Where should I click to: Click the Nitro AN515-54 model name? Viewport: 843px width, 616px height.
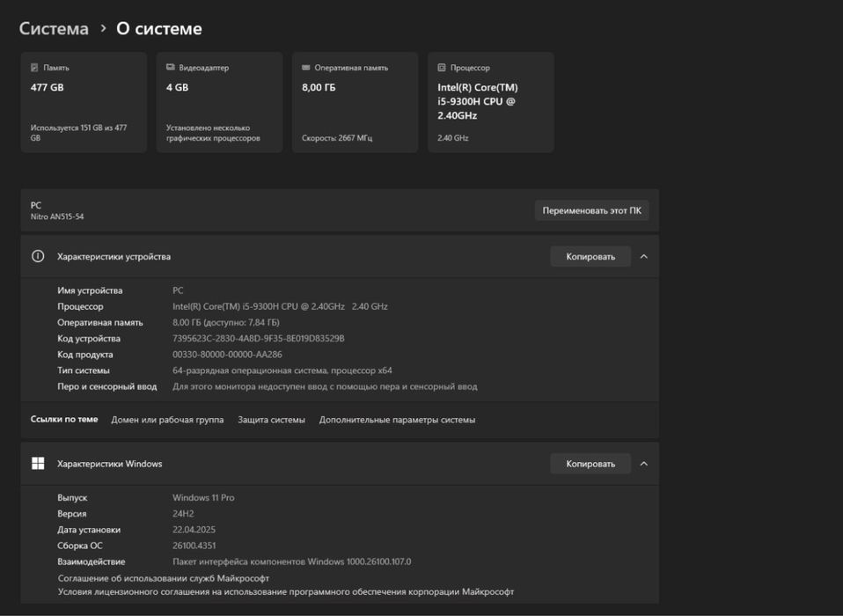click(57, 216)
